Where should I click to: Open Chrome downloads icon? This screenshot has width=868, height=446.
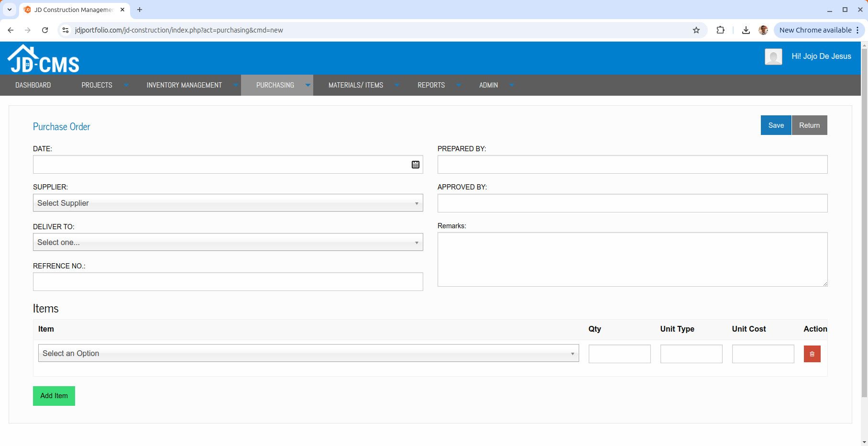point(746,30)
